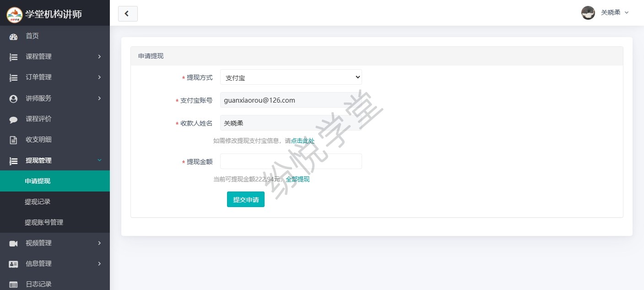Open the 关晓柔 user menu arrow

pyautogui.click(x=627, y=12)
